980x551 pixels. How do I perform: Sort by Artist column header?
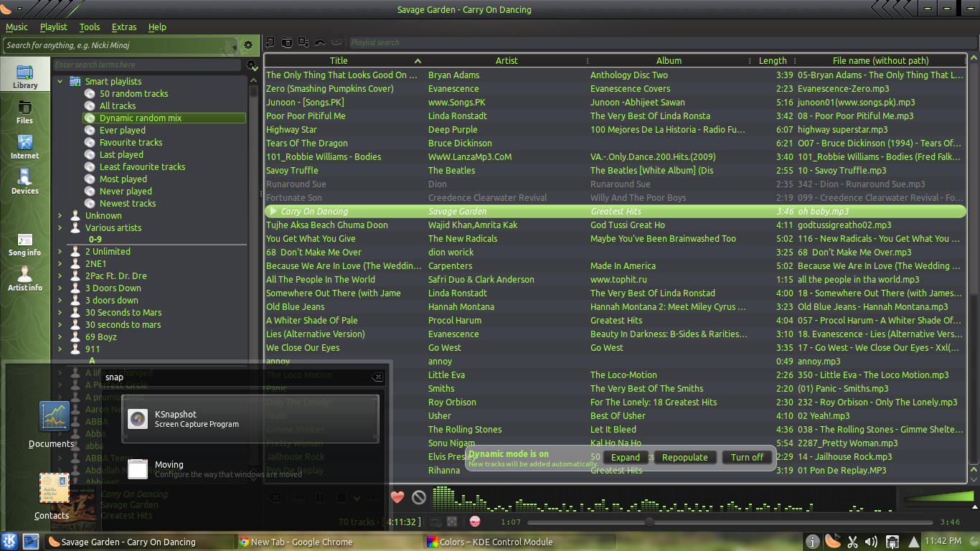tap(507, 60)
